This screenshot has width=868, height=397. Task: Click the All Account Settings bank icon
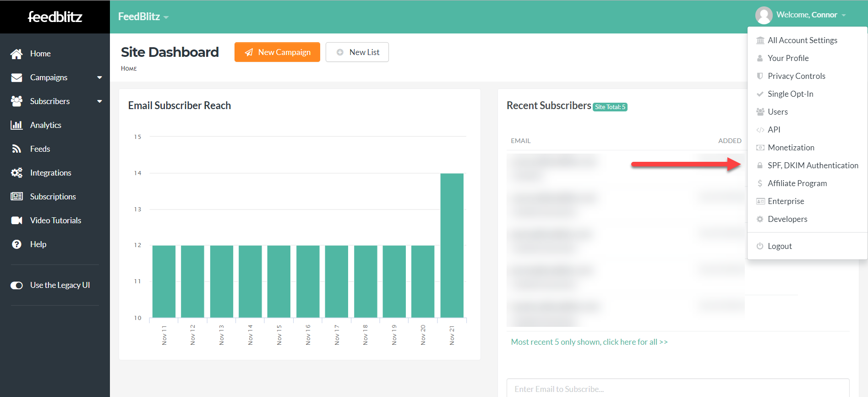pyautogui.click(x=760, y=40)
